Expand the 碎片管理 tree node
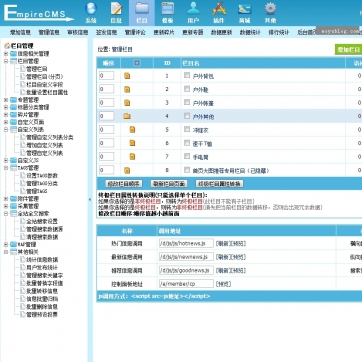This screenshot has width=362, height=362. (x=6, y=115)
